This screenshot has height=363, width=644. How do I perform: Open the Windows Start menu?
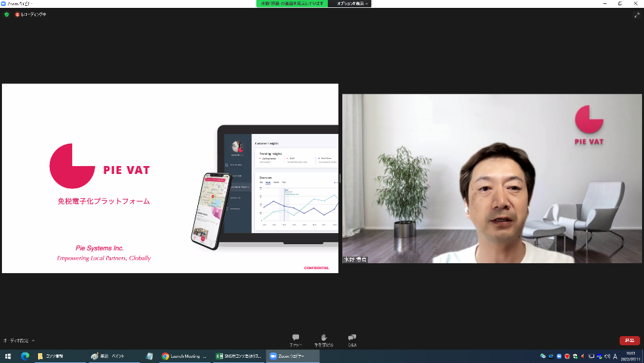[x=8, y=356]
